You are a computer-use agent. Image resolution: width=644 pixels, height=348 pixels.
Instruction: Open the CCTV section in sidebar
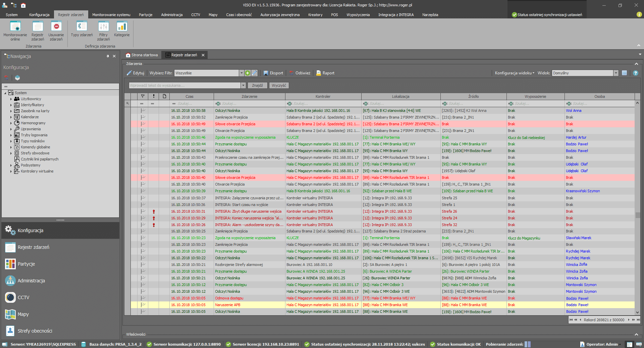pyautogui.click(x=23, y=297)
